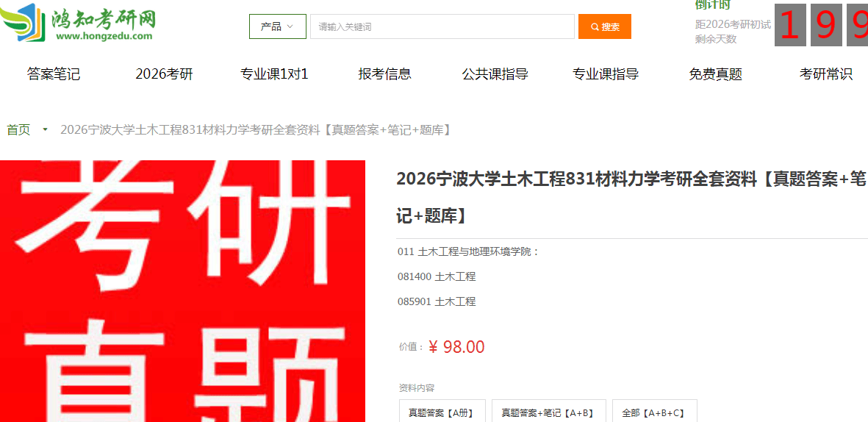Open 报考信息 navigation item
This screenshot has height=422, width=868.
[384, 74]
